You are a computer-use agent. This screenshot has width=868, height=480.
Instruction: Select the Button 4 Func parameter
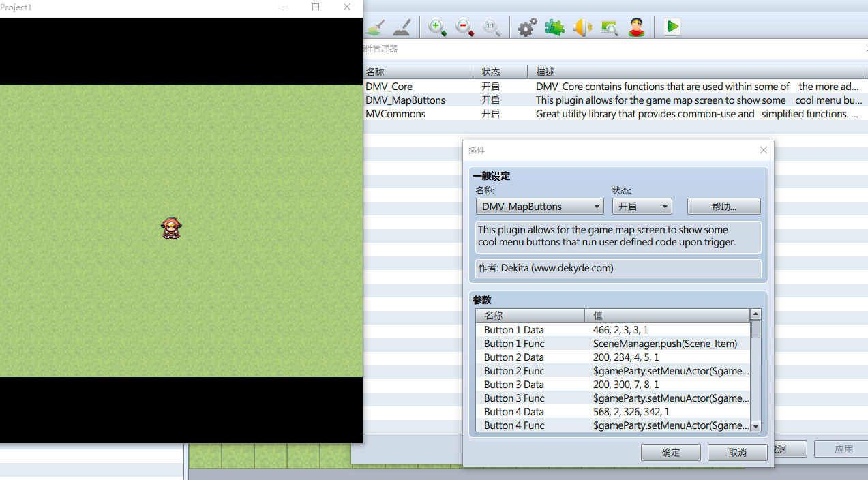[613, 425]
